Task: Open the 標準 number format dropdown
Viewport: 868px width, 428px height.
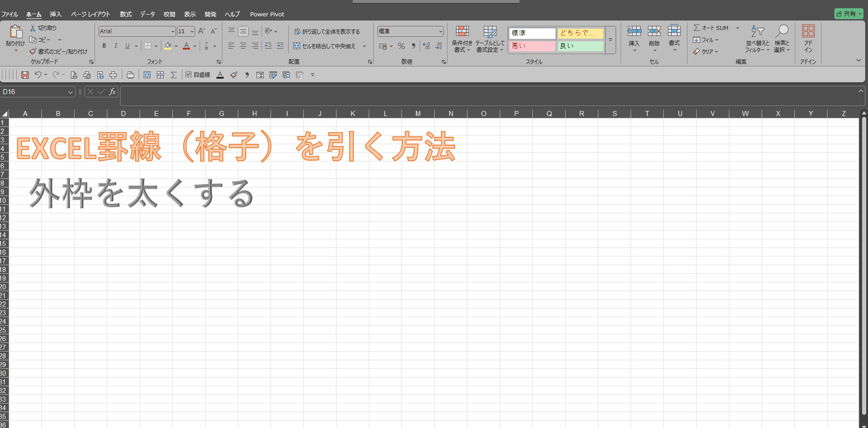Action: tap(441, 31)
